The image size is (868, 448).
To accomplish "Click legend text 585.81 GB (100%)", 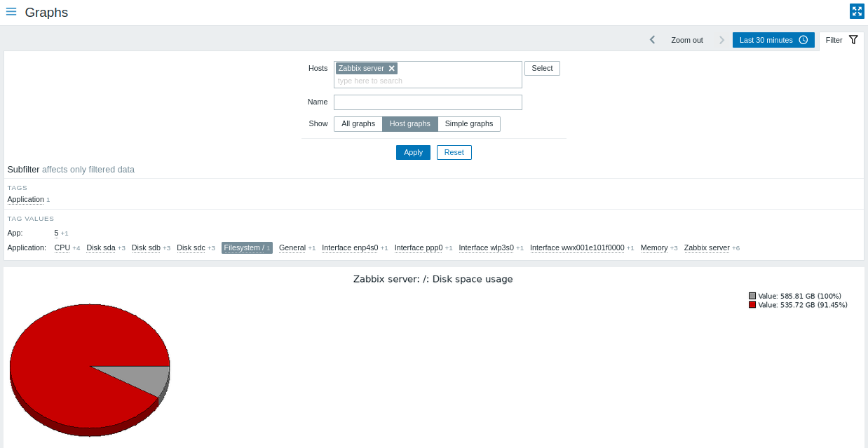I will [799, 297].
